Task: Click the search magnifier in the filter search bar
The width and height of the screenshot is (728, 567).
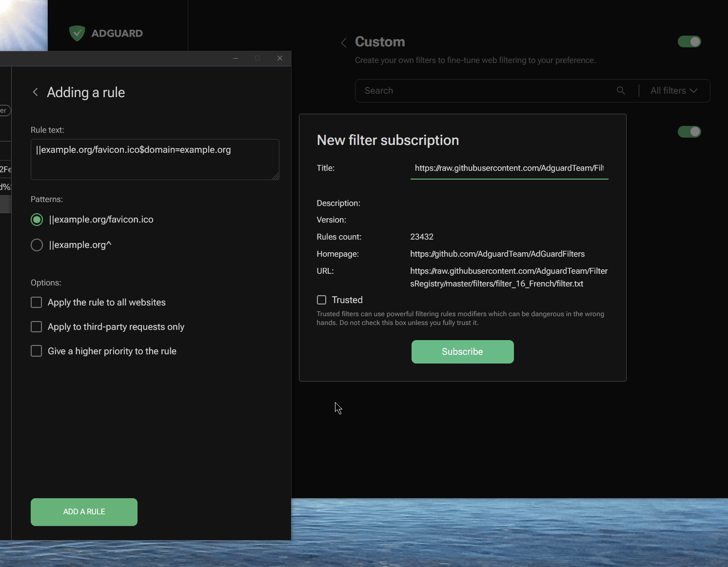Action: [x=620, y=90]
